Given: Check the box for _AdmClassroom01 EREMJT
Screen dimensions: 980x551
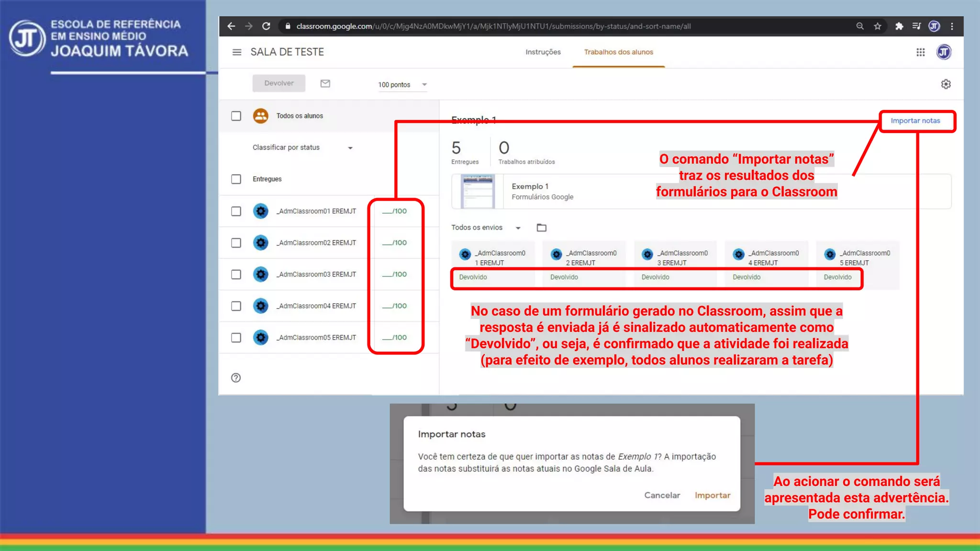Looking at the screenshot, I should click(236, 211).
